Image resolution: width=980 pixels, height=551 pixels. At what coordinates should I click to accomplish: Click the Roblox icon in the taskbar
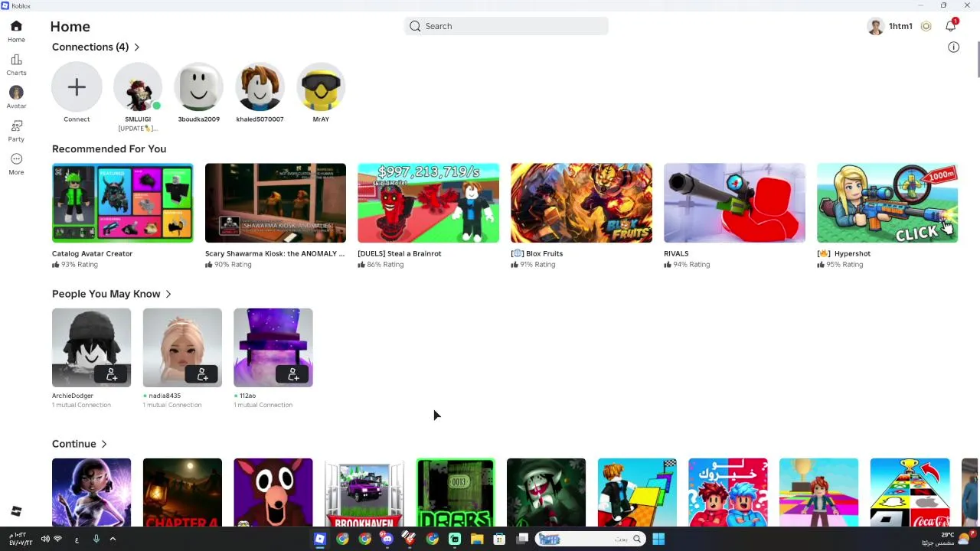tap(320, 539)
